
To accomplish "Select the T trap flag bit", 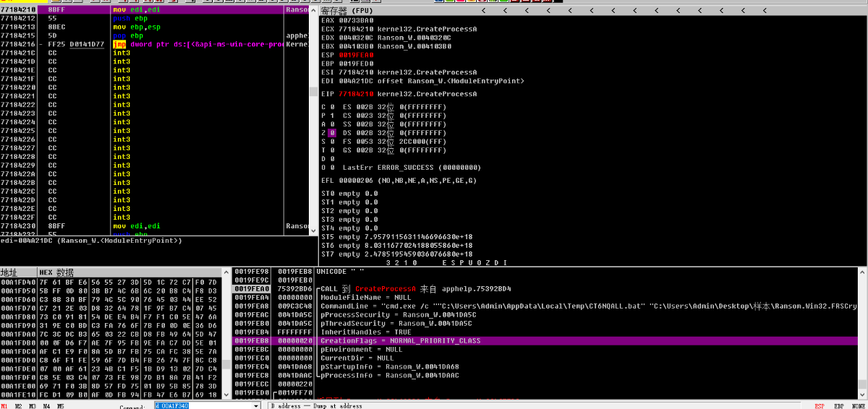I will click(x=332, y=150).
